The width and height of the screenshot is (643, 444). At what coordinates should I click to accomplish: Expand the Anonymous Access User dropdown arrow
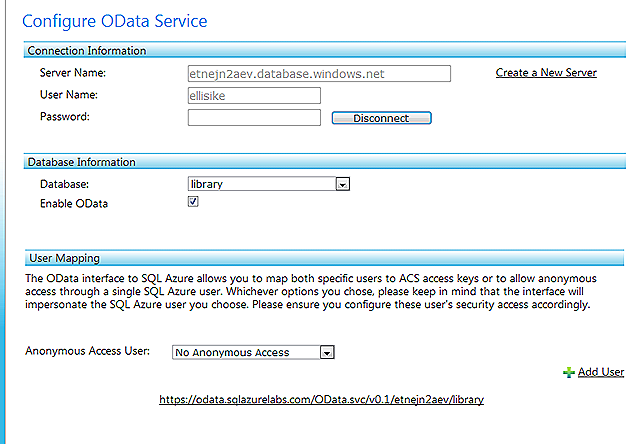click(x=327, y=353)
